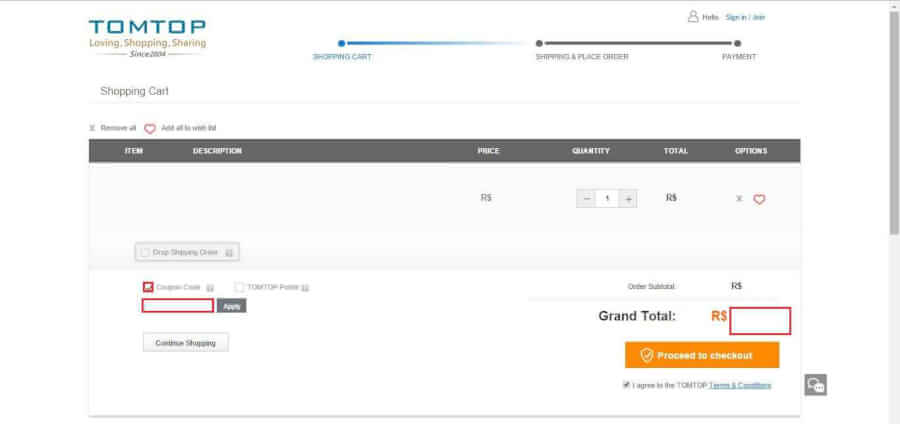Open the live chat bubble icon
The image size is (900, 424).
pos(816,385)
